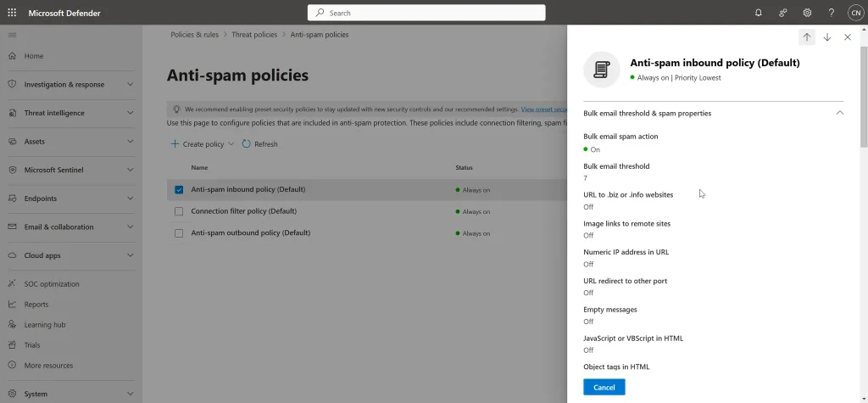
Task: Sort by Name column header
Action: (199, 167)
